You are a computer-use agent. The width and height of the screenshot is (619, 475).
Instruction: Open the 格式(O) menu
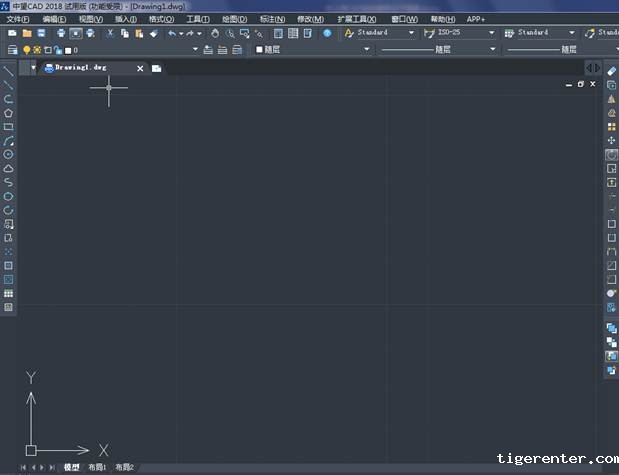click(x=160, y=19)
